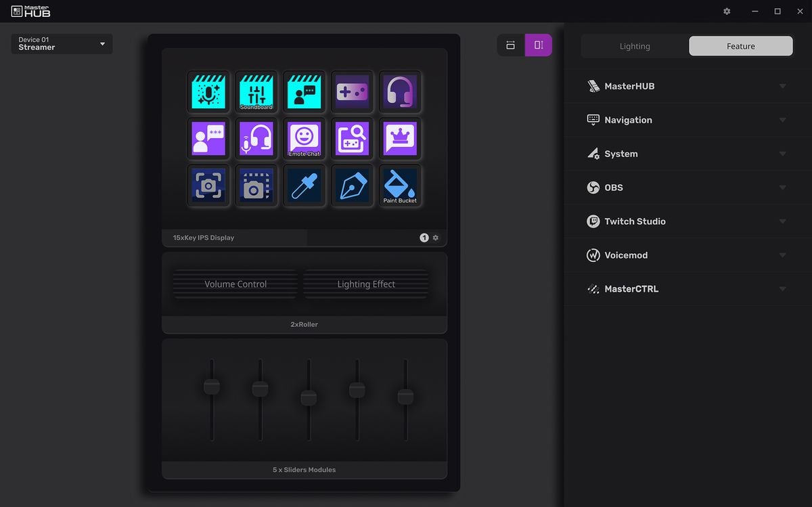Select the eyedropper key icon
The height and width of the screenshot is (507, 812).
(x=304, y=185)
